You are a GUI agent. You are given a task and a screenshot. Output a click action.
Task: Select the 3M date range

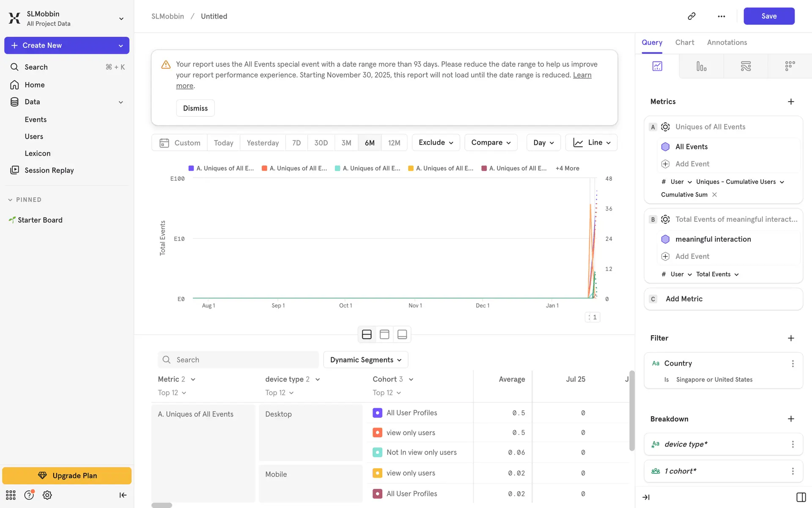click(x=346, y=143)
